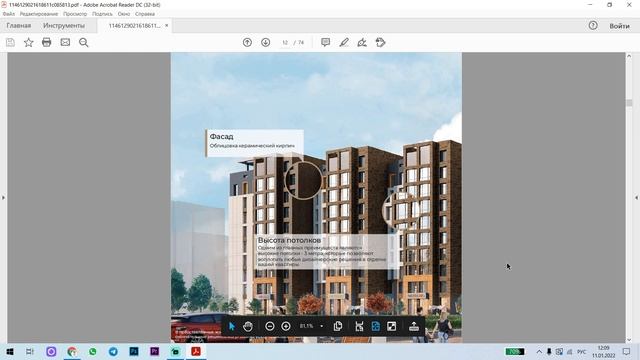Select Acrobat Reader taskbar icon
640x360 pixels.
click(x=196, y=351)
